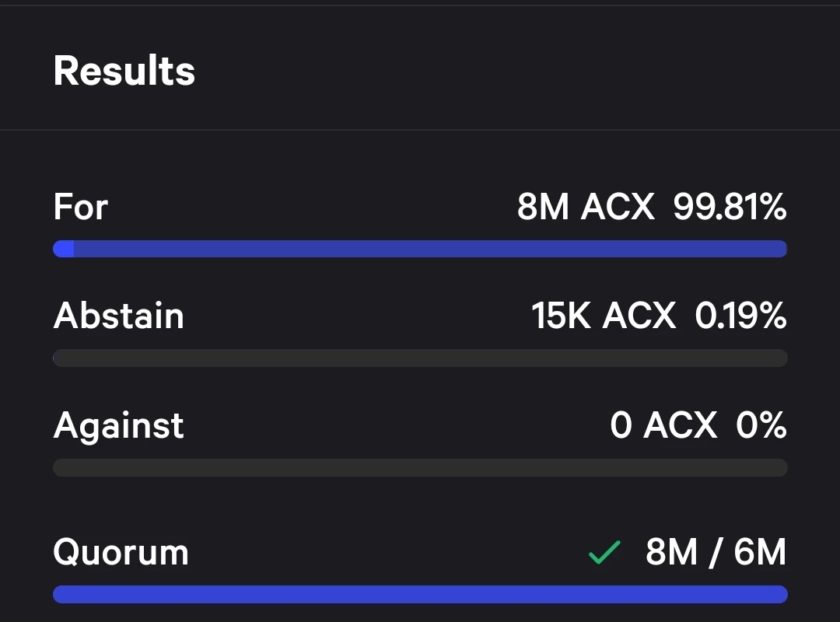This screenshot has width=840, height=622.
Task: Click the 8M figure in quorum
Action: [x=671, y=552]
